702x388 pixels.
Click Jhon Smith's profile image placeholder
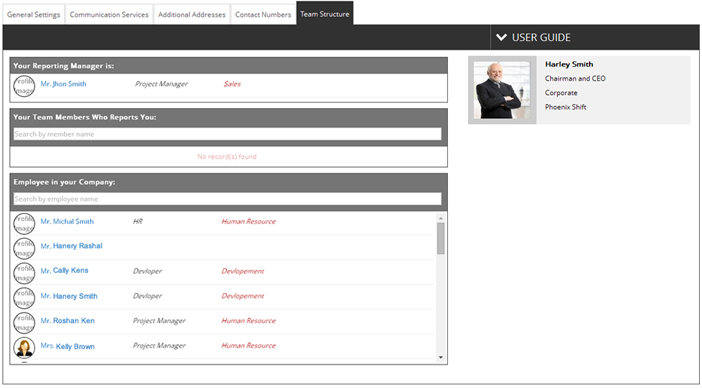pos(24,86)
